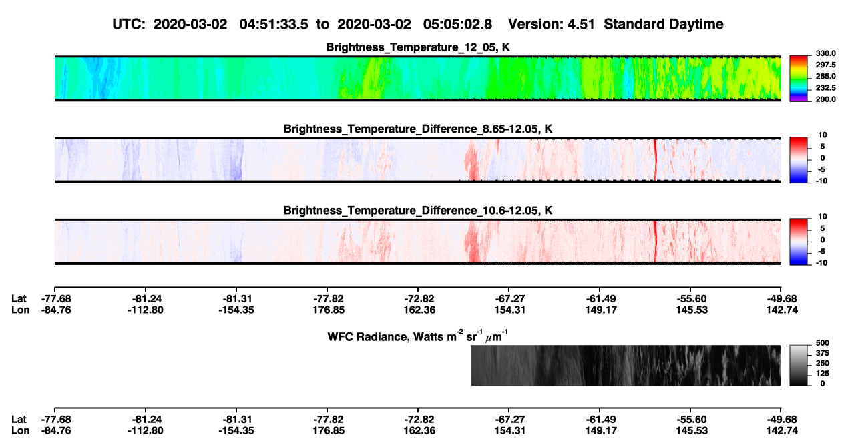
Task: Click the 'Brightness_Temperature_Difference_10.6-12.05, K' panel title
Action: point(418,211)
